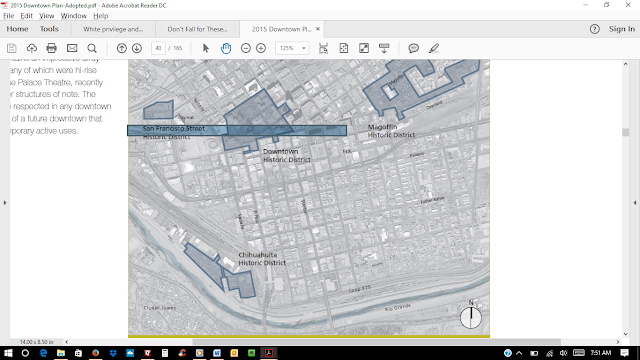Image resolution: width=640 pixels, height=360 pixels.
Task: Click the vertical scrollbar down arrow
Action: point(625,334)
